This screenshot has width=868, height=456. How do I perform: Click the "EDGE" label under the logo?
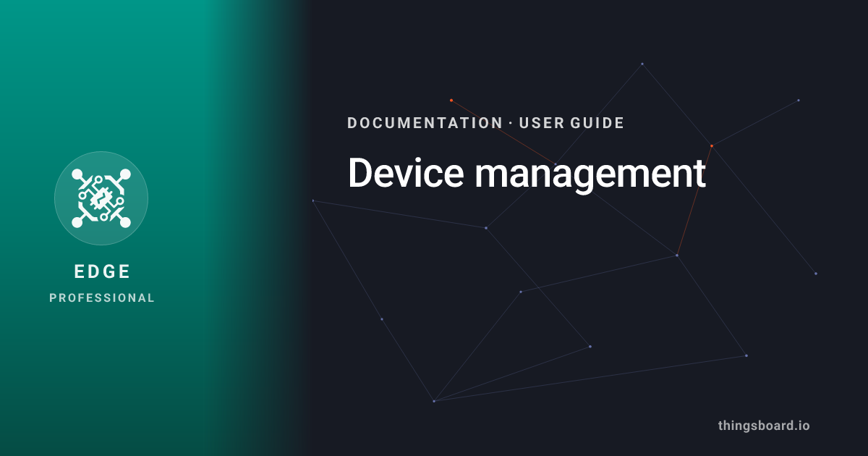pyautogui.click(x=102, y=271)
